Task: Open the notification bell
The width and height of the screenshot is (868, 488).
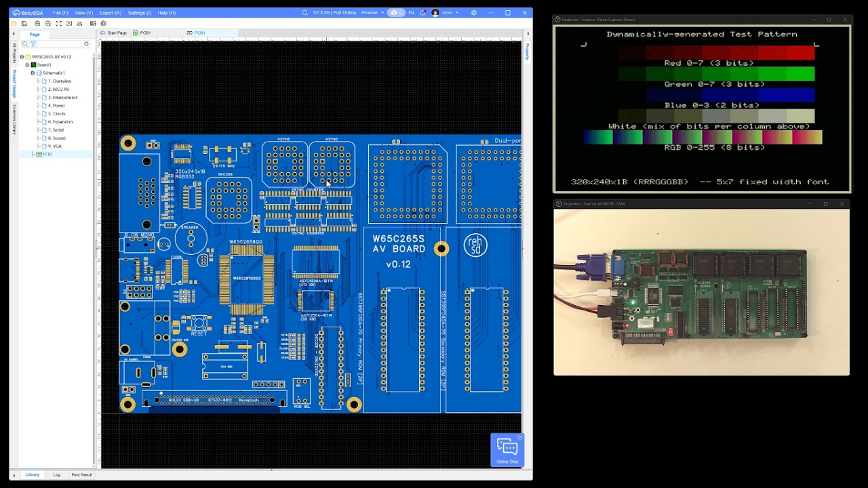Action: pos(423,12)
